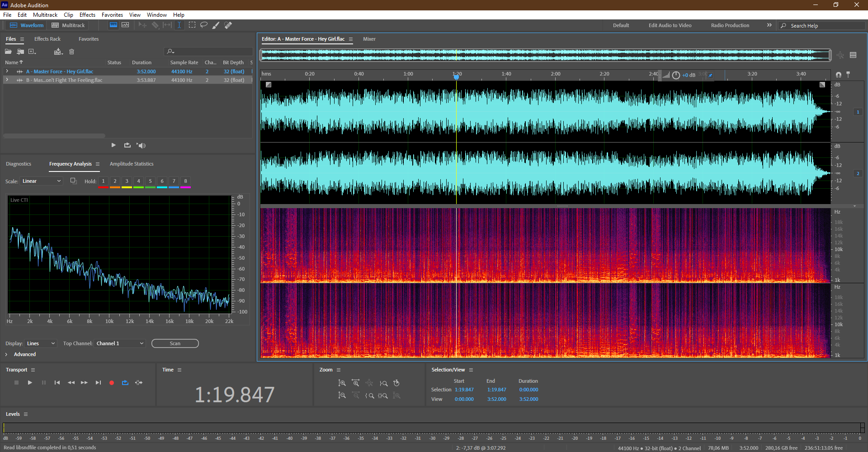The width and height of the screenshot is (868, 452).
Task: Toggle Loop Playback in Transport
Action: pyautogui.click(x=125, y=383)
